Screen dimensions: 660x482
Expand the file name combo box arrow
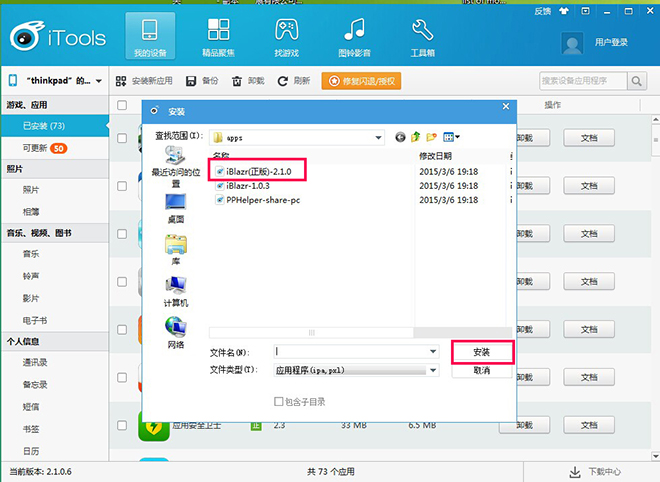(433, 352)
